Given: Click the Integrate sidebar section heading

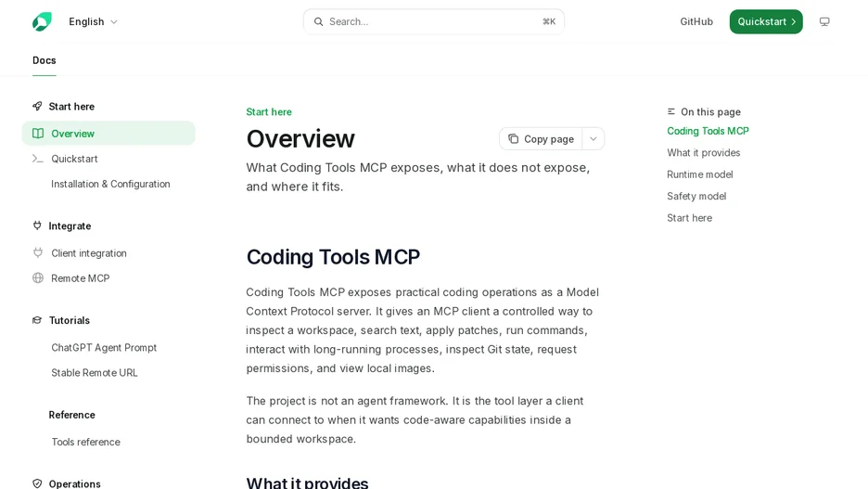Looking at the screenshot, I should coord(70,226).
